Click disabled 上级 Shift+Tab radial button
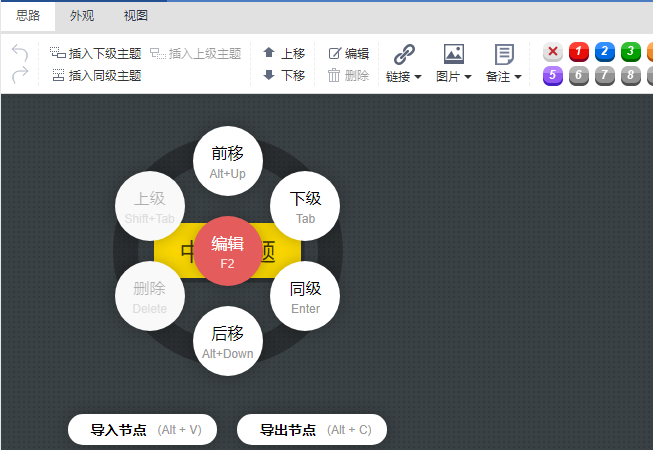 (150, 206)
